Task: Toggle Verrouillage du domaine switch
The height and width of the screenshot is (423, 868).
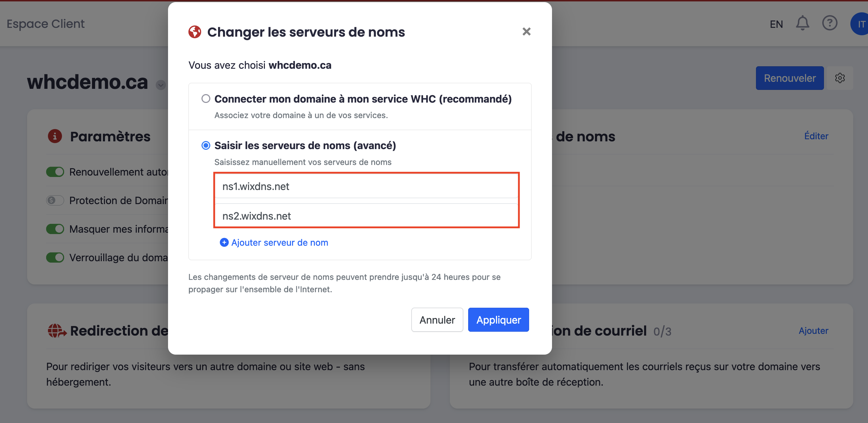Action: [x=55, y=257]
